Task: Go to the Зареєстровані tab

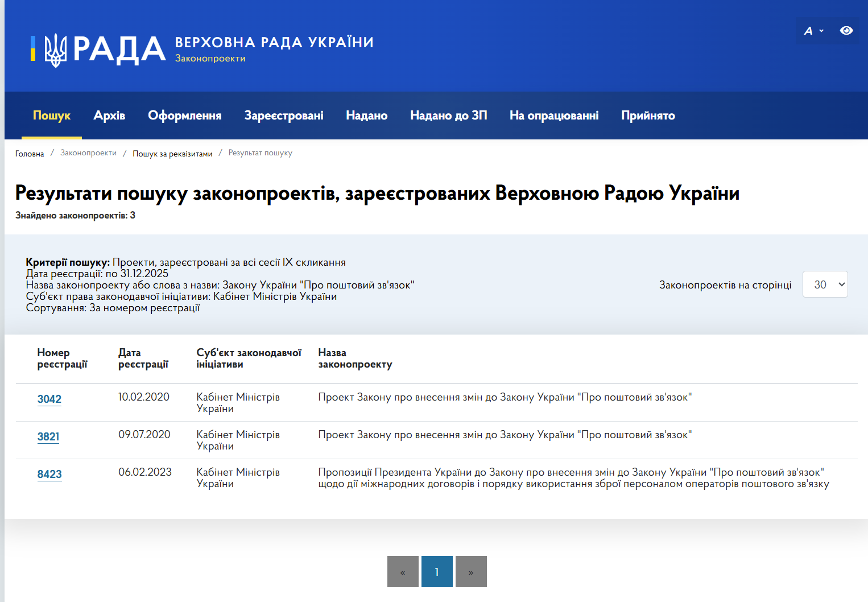Action: 284,116
